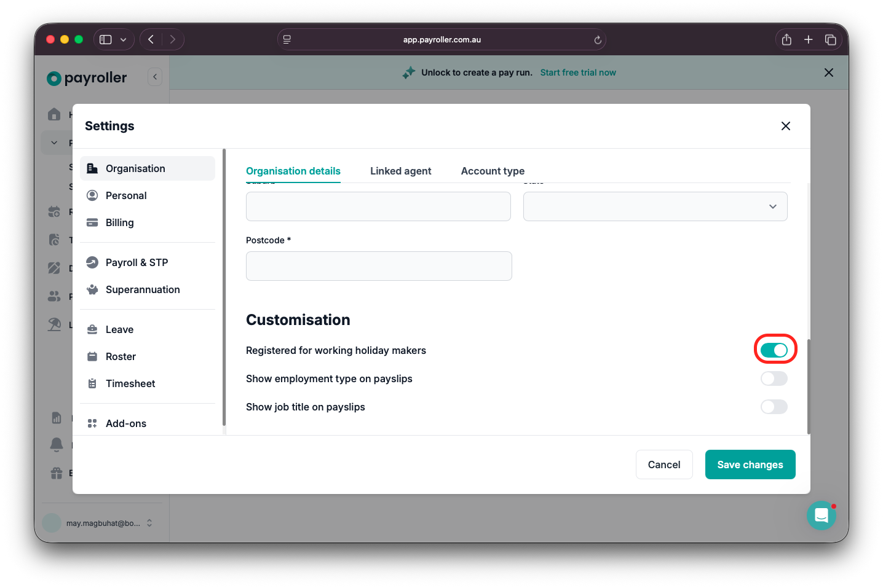Viewport: 883px width, 588px height.
Task: Enable Show employment type on payslips
Action: tap(774, 378)
